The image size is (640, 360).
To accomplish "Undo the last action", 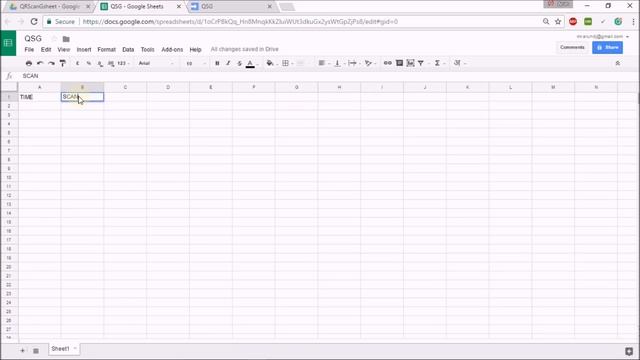I will (x=40, y=63).
